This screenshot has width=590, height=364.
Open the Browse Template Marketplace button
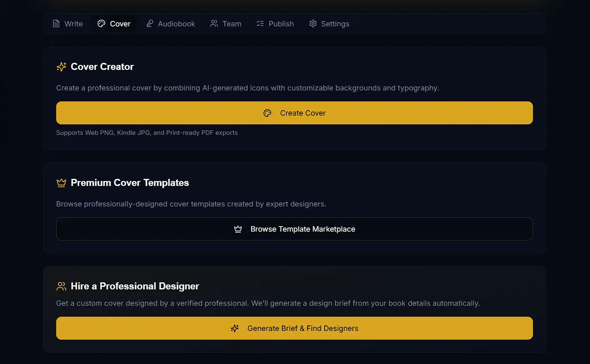pos(303,229)
